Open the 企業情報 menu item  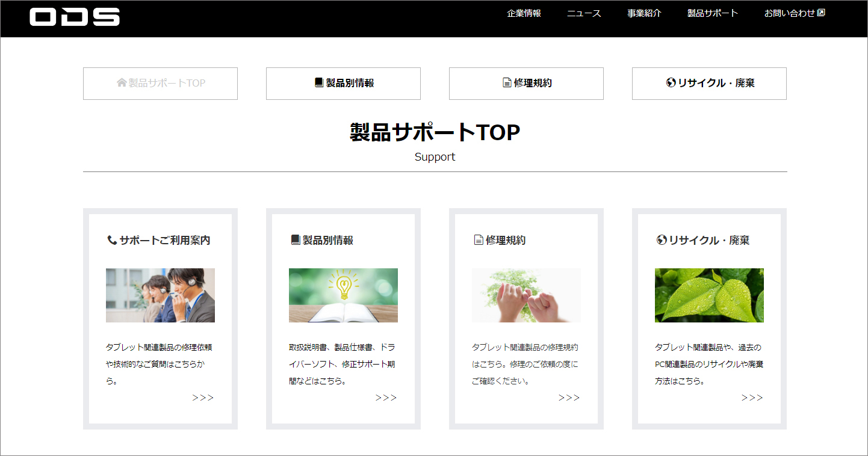click(524, 13)
